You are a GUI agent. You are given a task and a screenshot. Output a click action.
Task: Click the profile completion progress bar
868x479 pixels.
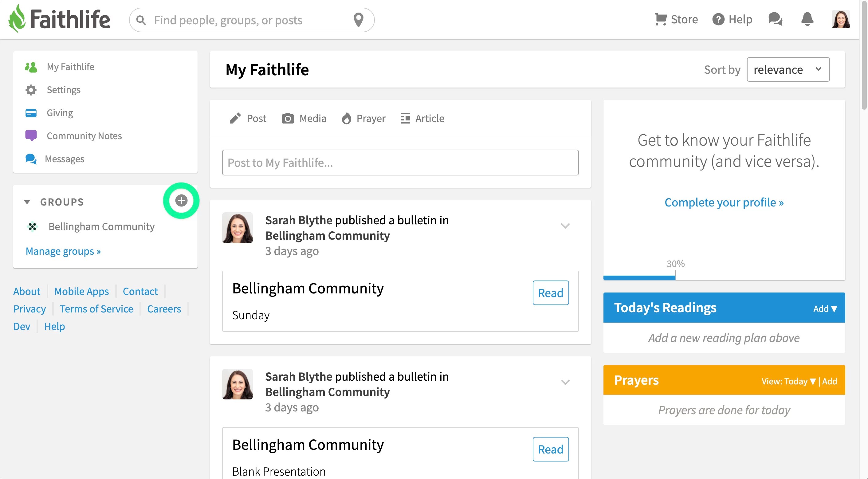[x=639, y=277]
